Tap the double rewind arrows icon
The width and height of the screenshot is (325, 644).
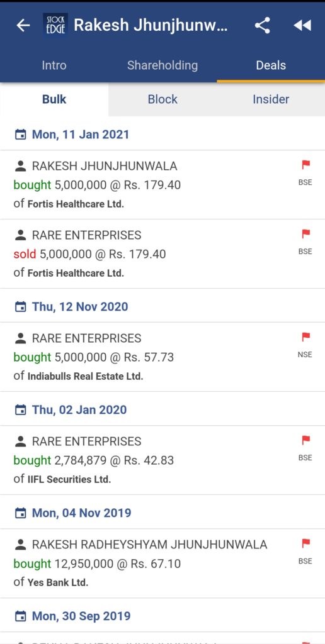(302, 25)
